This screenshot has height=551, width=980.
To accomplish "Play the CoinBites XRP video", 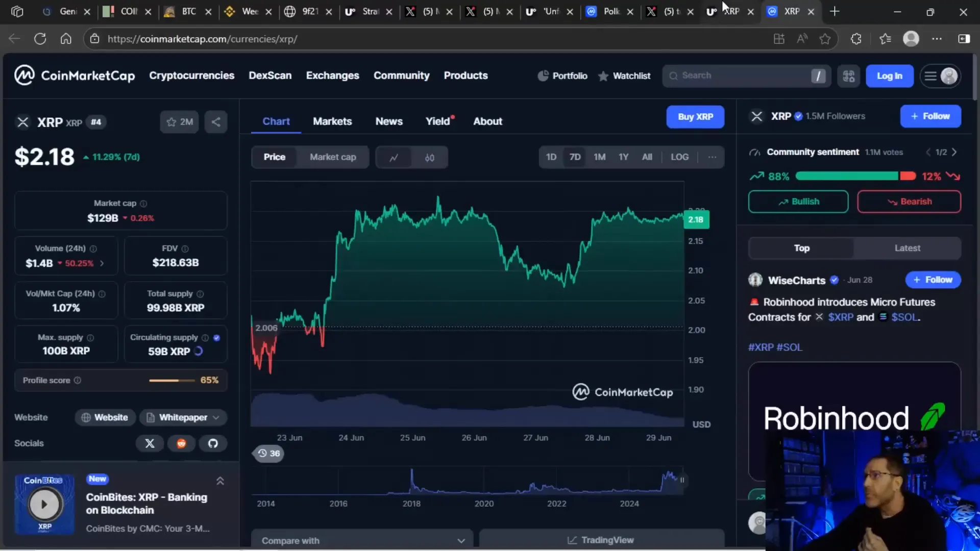I will click(x=44, y=505).
